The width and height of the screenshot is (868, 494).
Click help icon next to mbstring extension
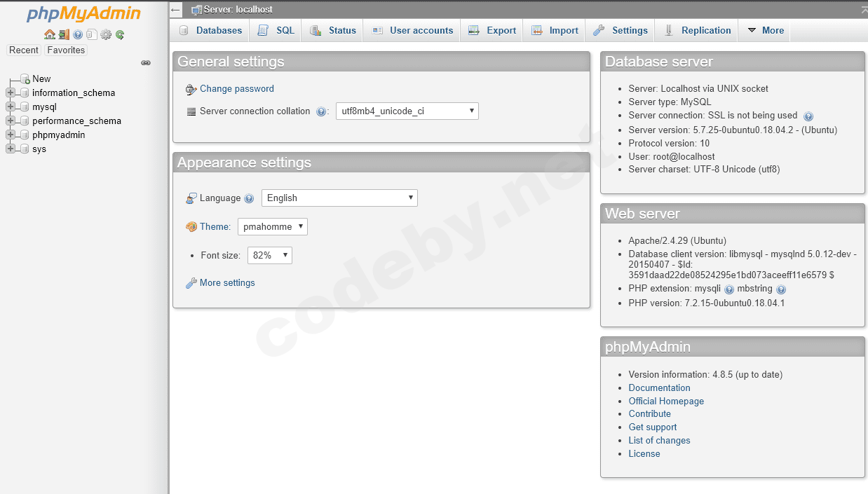(x=781, y=289)
